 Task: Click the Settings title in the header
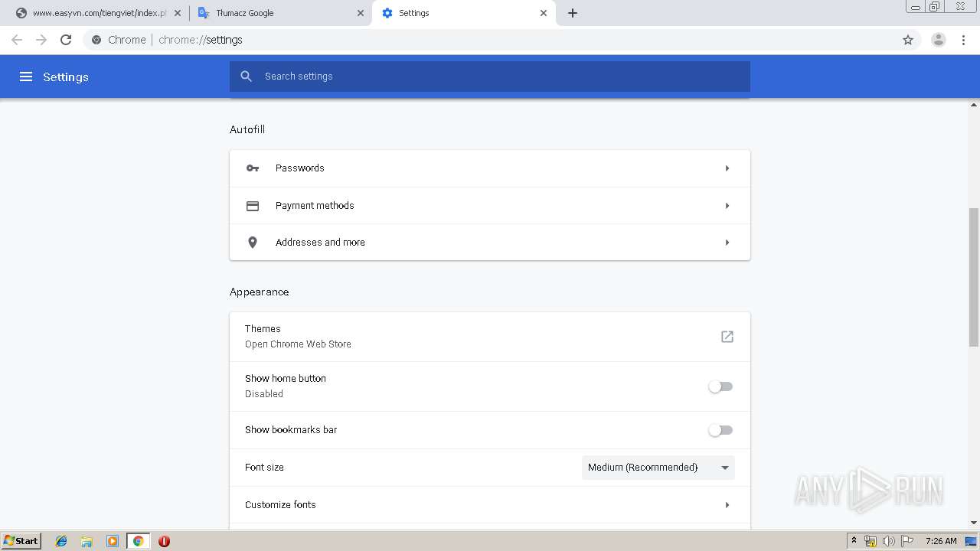(x=66, y=77)
